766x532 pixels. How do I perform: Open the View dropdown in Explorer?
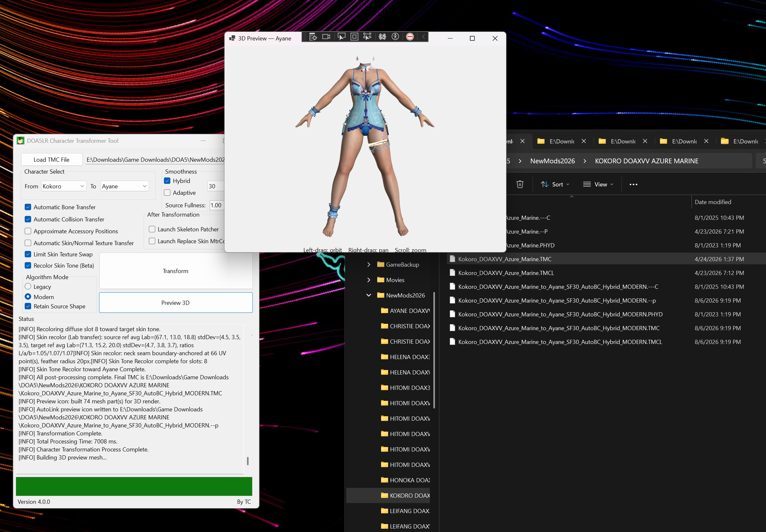click(598, 184)
